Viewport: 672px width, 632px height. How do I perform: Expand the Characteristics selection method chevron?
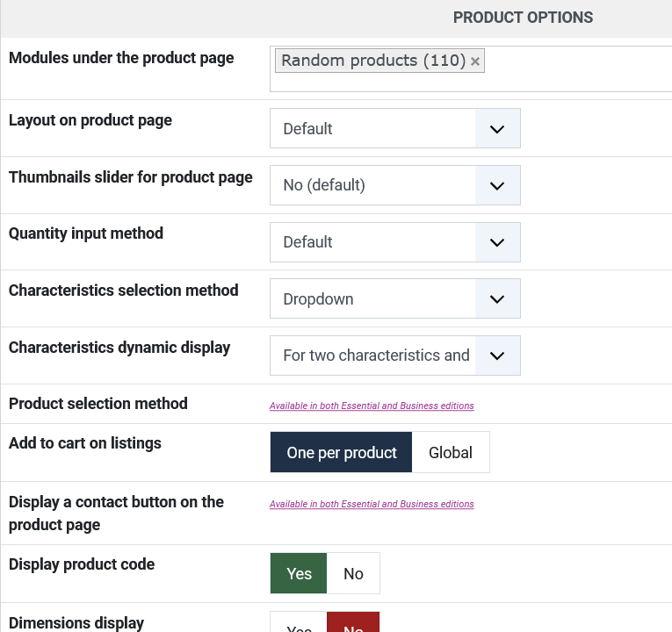click(x=497, y=299)
